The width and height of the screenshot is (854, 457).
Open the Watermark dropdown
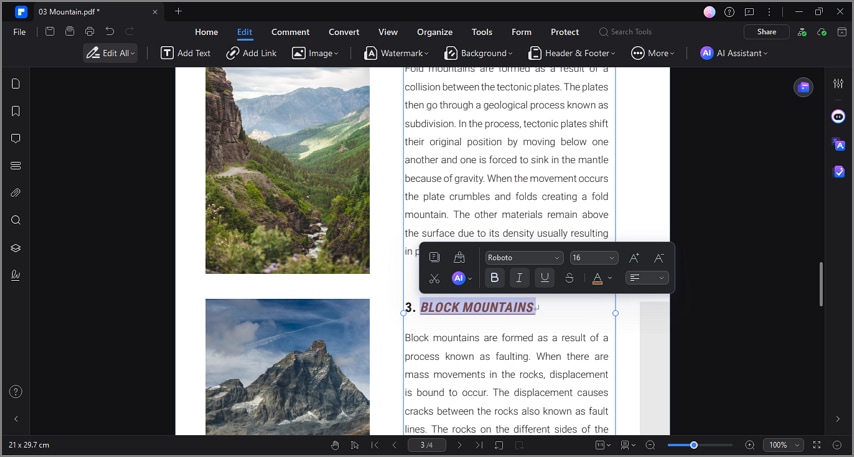pyautogui.click(x=396, y=53)
